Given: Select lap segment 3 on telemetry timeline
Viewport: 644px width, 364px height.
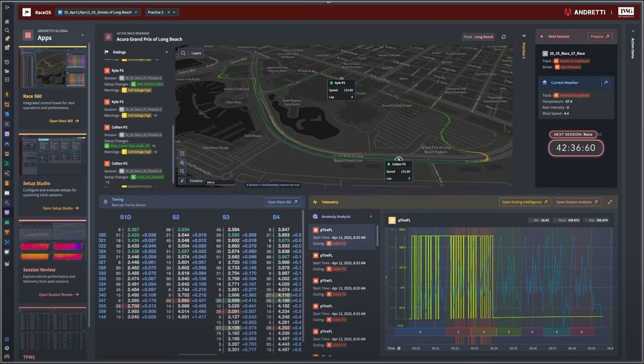Looking at the screenshot, I should click(509, 332).
